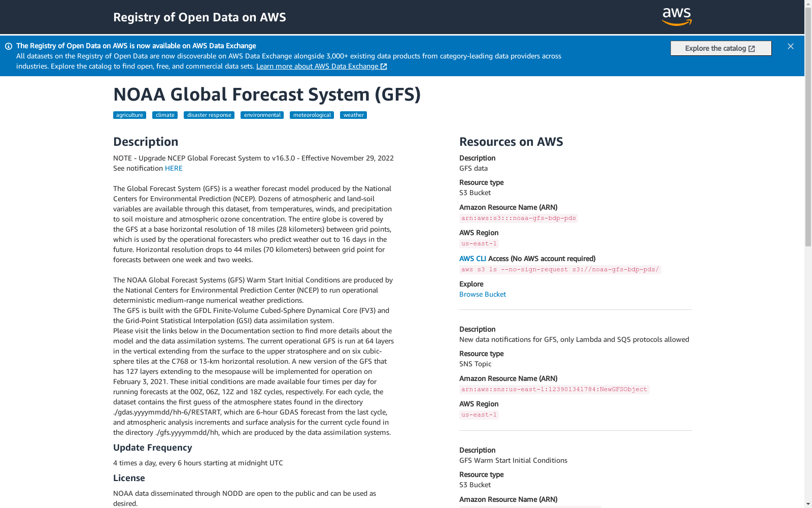Click the aws s3 ls CLI command text
Image resolution: width=812 pixels, height=508 pixels.
tap(560, 269)
